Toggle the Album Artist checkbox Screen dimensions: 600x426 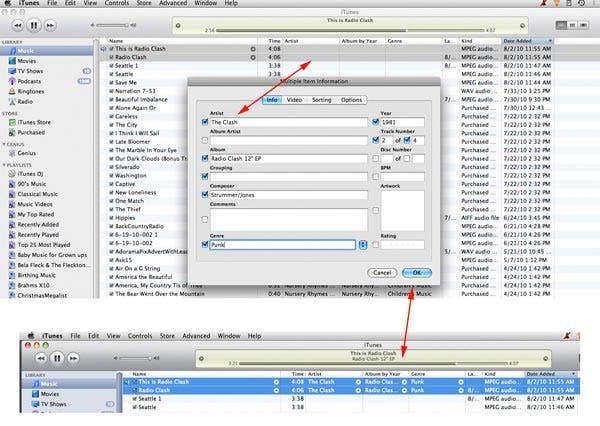(x=205, y=140)
